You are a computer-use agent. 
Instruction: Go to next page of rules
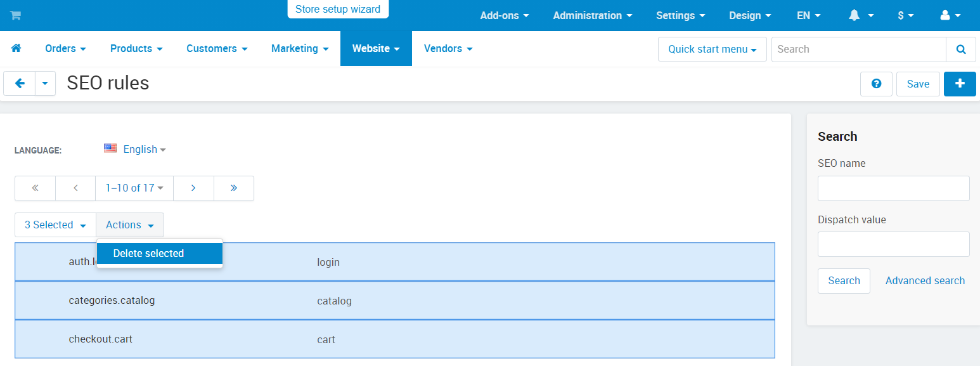click(193, 188)
